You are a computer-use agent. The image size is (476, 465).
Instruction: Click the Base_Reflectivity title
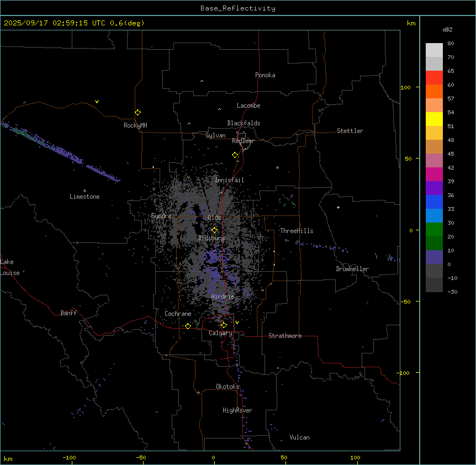tap(237, 8)
